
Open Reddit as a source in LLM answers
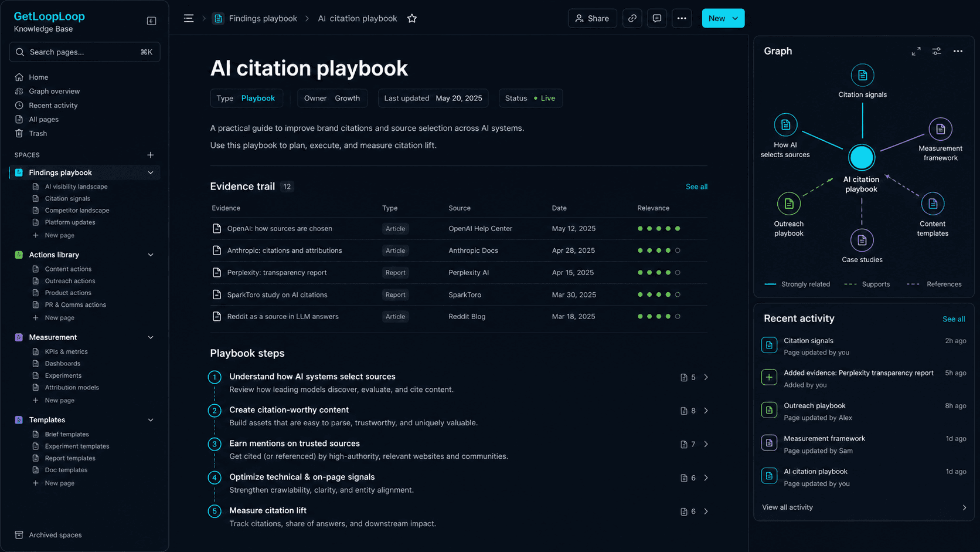click(x=283, y=317)
